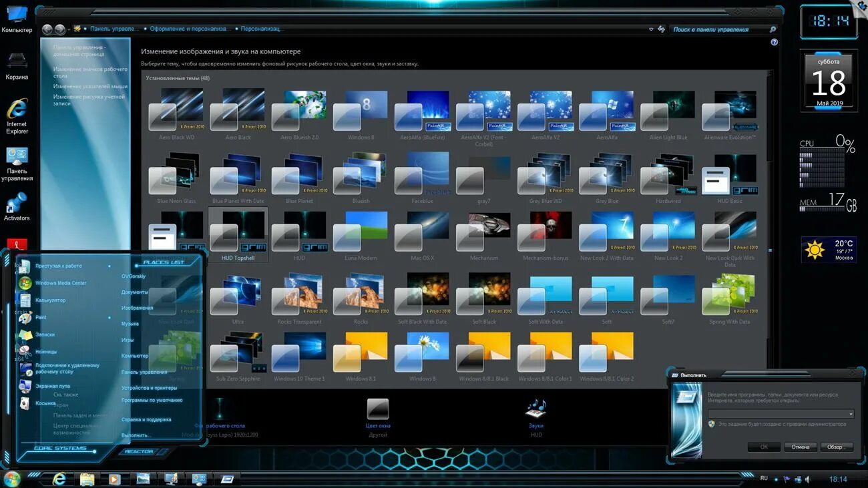Open the Панель управления desktop shortcut
868x488 pixels.
17,164
